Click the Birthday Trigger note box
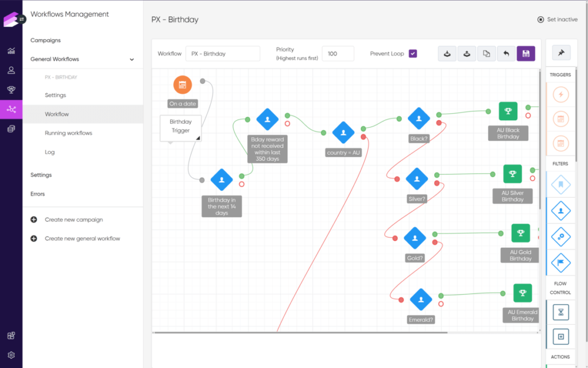The image size is (588, 368). coord(181,128)
